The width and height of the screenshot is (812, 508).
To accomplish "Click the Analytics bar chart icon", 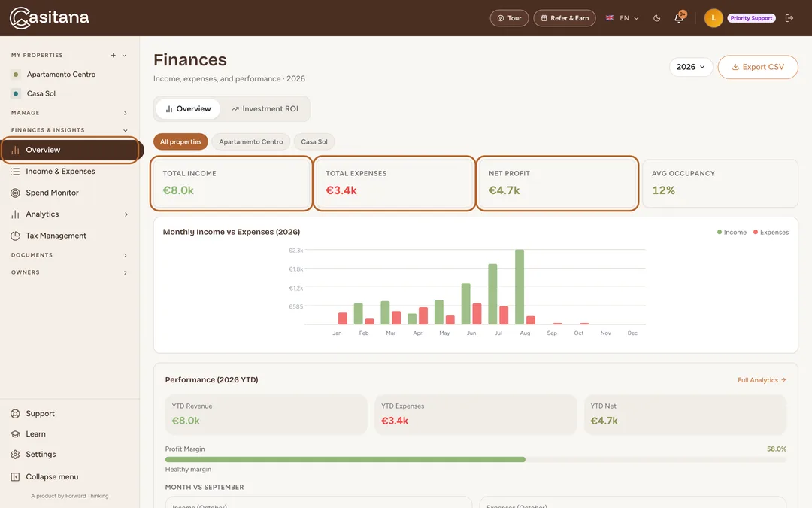I will click(16, 214).
